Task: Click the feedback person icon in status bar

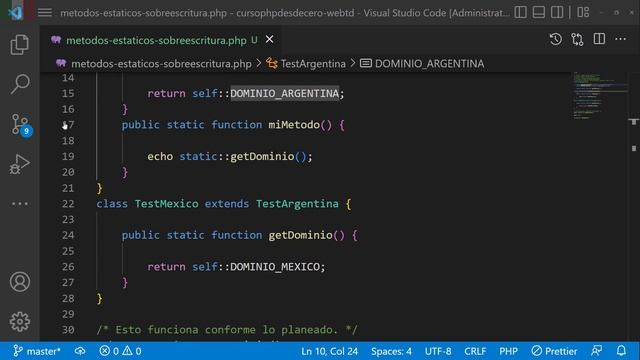Action: (x=596, y=351)
